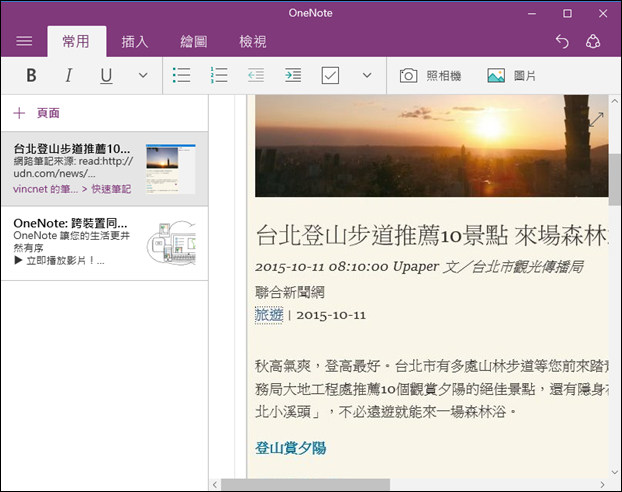Toggle bold formatting
Screen dimensions: 622x492
coord(31,75)
